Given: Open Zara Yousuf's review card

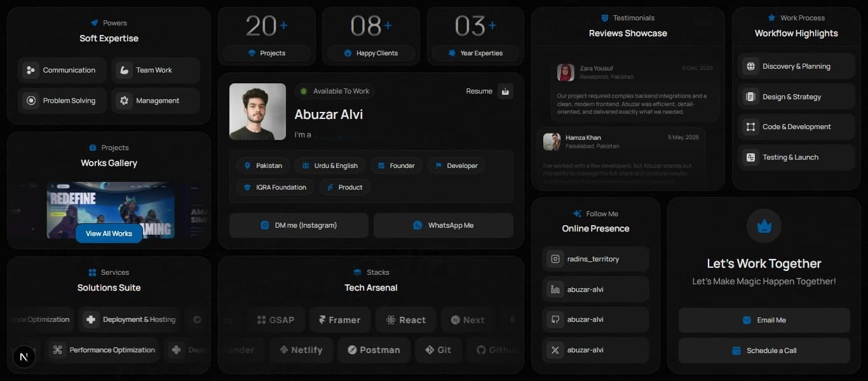Looking at the screenshot, I should [634, 89].
